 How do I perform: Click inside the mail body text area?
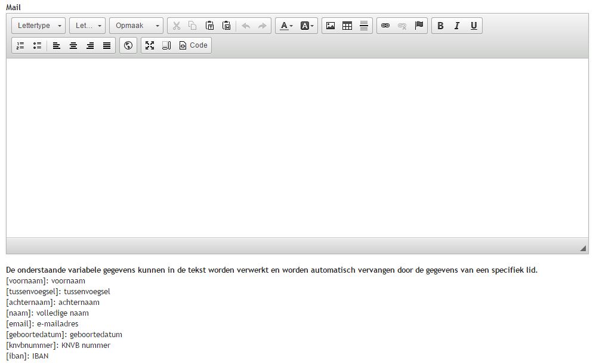(296, 147)
